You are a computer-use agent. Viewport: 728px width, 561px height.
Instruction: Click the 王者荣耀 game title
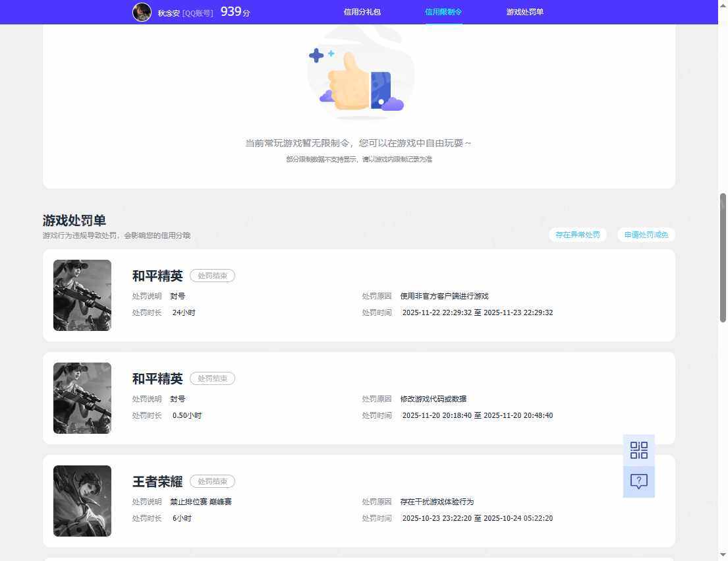point(157,482)
